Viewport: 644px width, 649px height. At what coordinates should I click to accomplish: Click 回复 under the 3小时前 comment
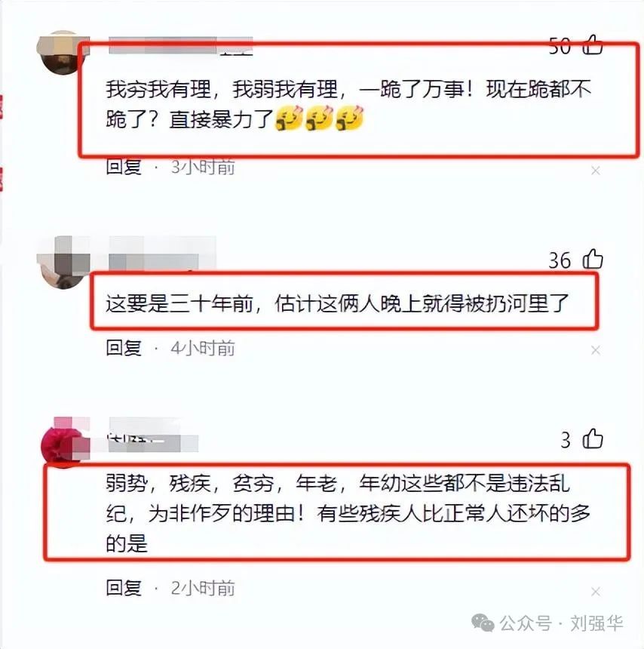click(x=124, y=168)
